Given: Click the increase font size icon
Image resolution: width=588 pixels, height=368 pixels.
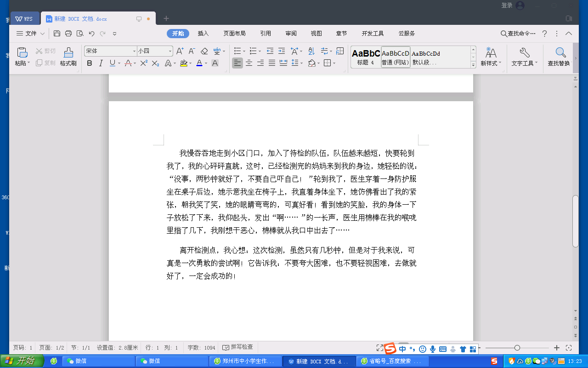Looking at the screenshot, I should 180,51.
